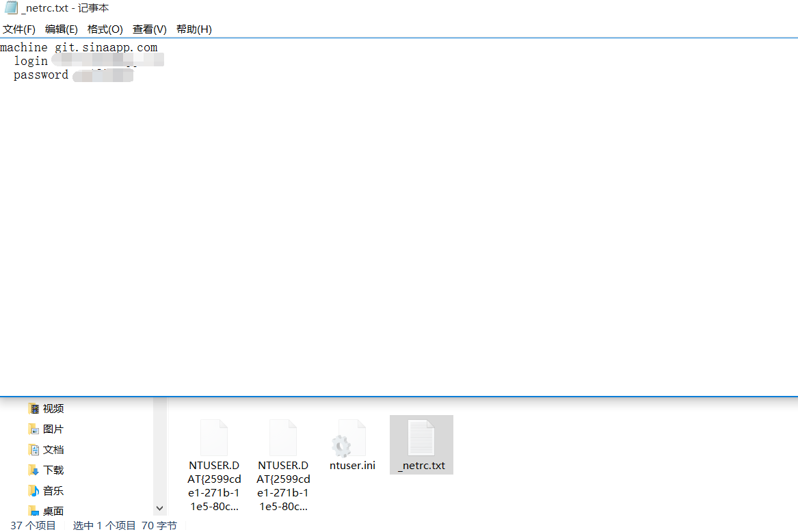The image size is (798, 532).
Task: Click the 图片 folder icon
Action: pyautogui.click(x=34, y=429)
